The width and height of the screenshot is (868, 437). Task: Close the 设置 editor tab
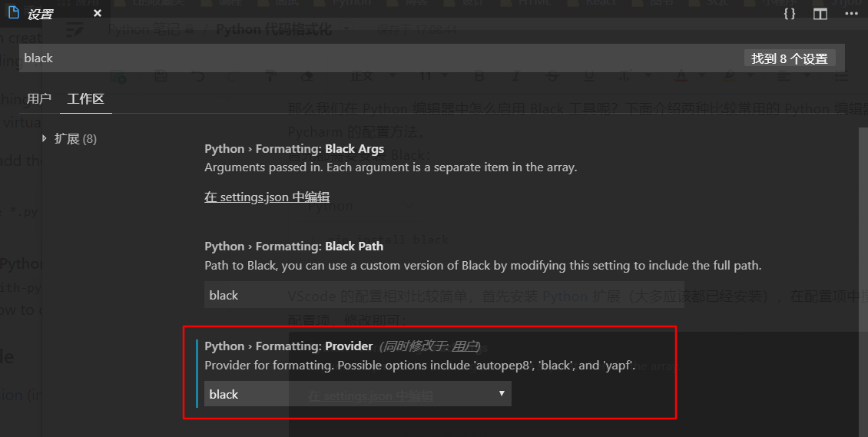click(x=98, y=13)
